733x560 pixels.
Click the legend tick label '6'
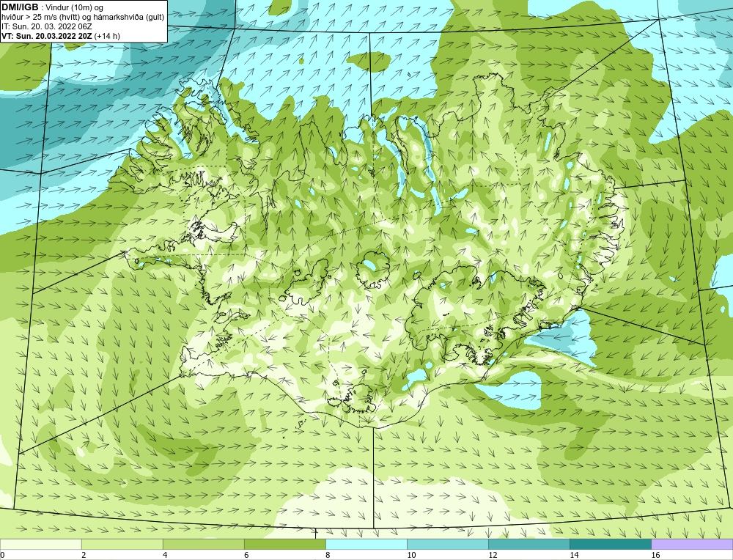pos(246,555)
